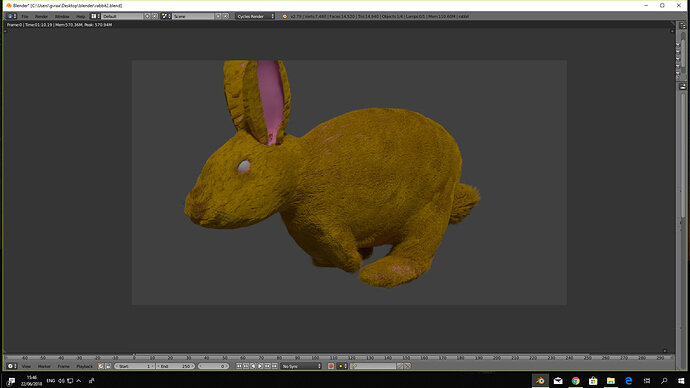
Task: Jump to the next keyframe
Action: tap(267, 366)
